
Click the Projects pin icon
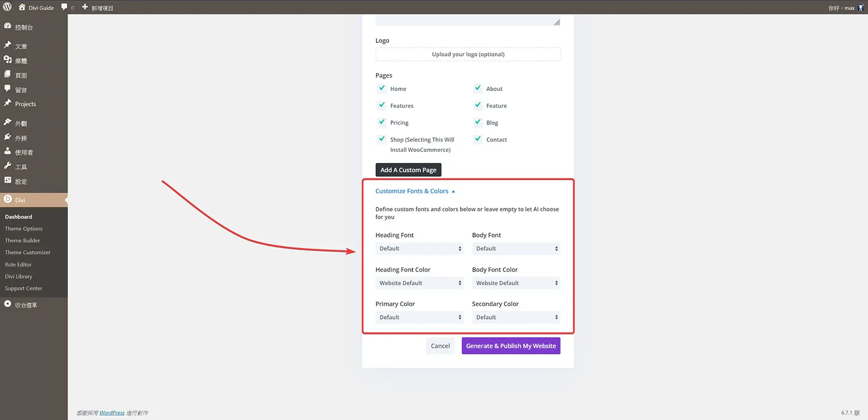8,103
